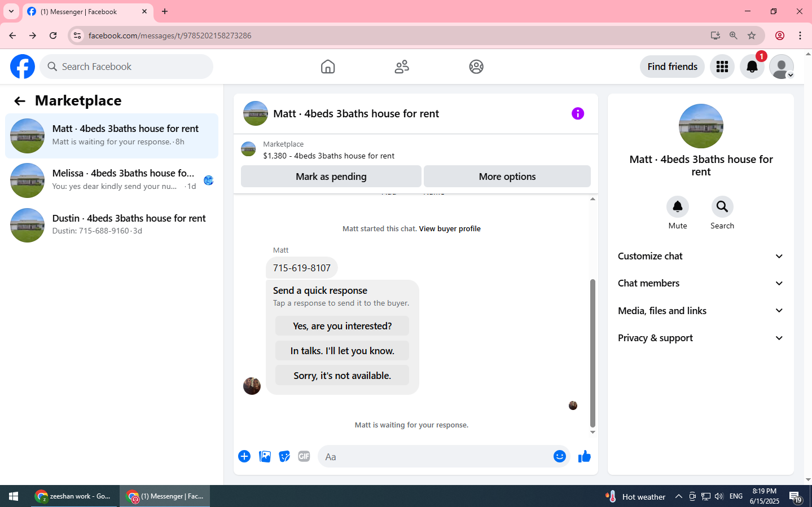Open the Chrome zoom icon in address bar

pos(734,36)
